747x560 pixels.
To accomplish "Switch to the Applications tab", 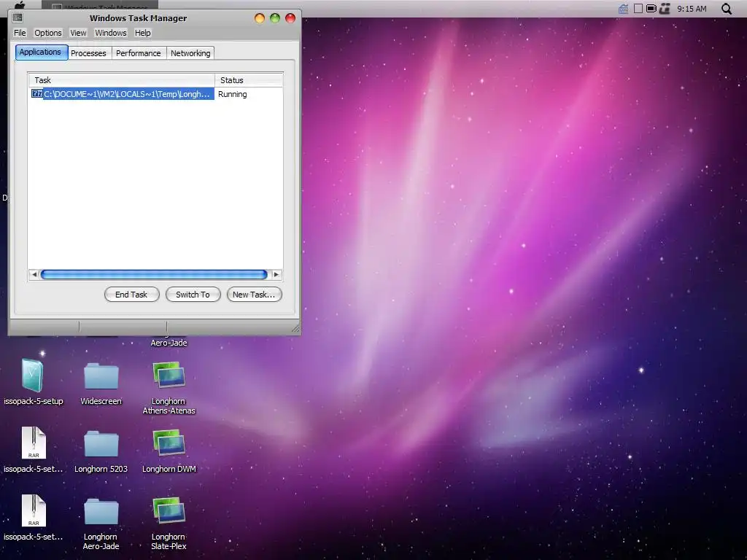I will tap(42, 52).
